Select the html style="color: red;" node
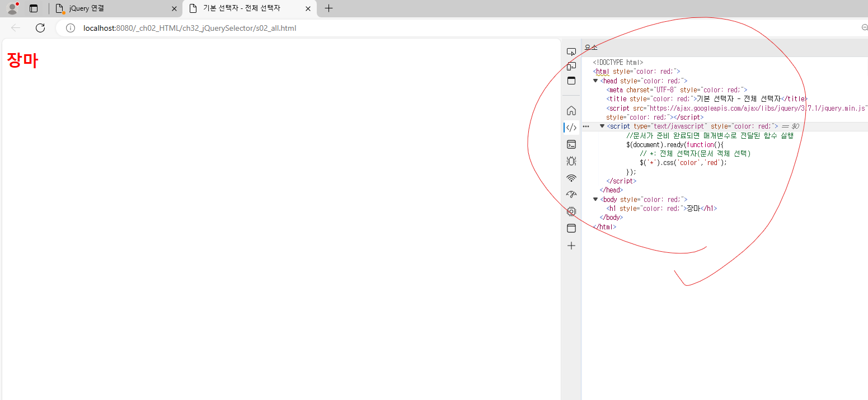The width and height of the screenshot is (868, 400). click(636, 72)
